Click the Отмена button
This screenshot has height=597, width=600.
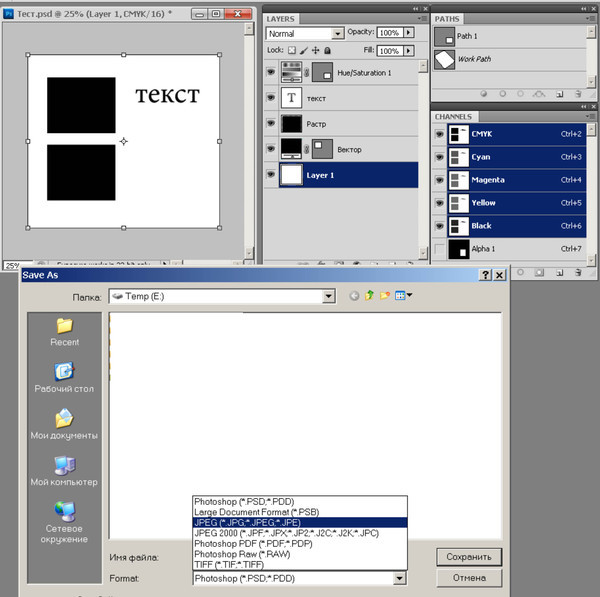[x=469, y=577]
